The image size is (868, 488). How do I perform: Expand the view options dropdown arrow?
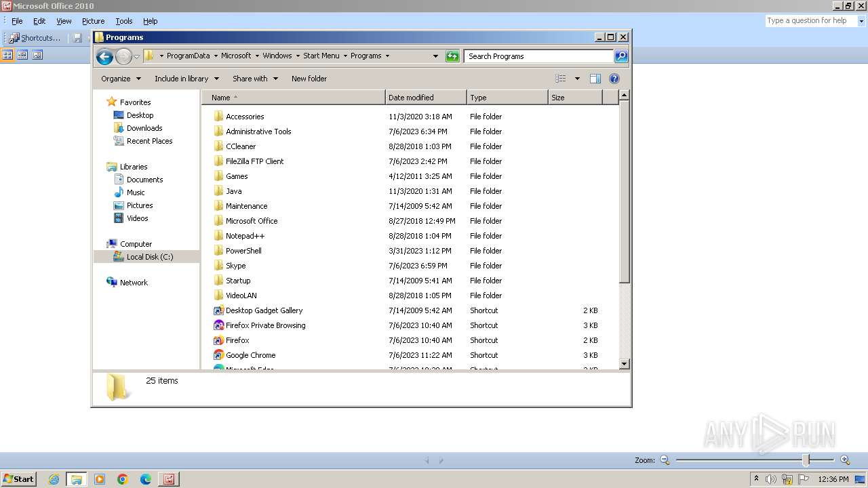(x=577, y=79)
